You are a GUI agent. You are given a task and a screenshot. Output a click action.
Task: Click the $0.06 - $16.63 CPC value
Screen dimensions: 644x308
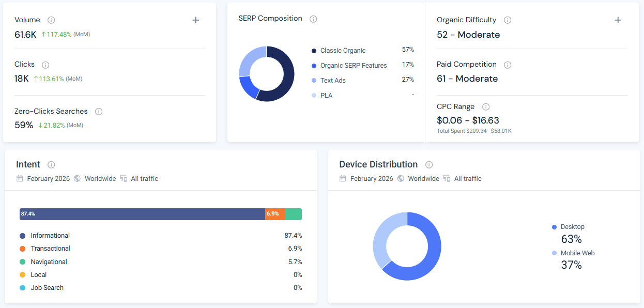[x=468, y=121]
